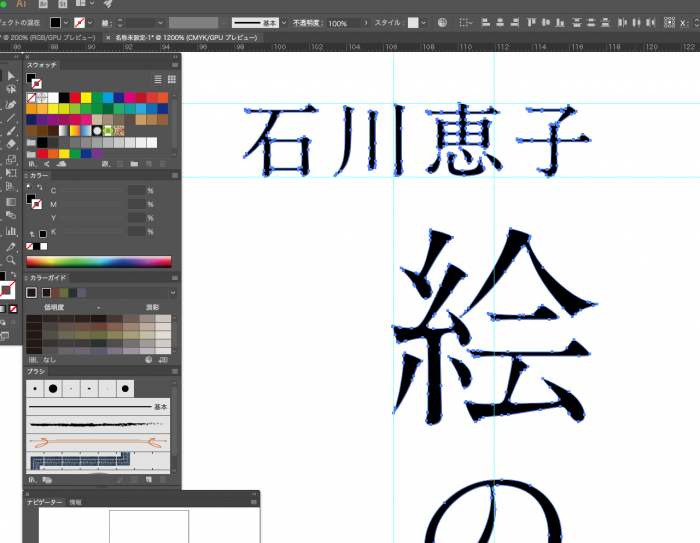Swap fill and stroke in Color panel
The width and height of the screenshot is (700, 543).
pyautogui.click(x=40, y=187)
